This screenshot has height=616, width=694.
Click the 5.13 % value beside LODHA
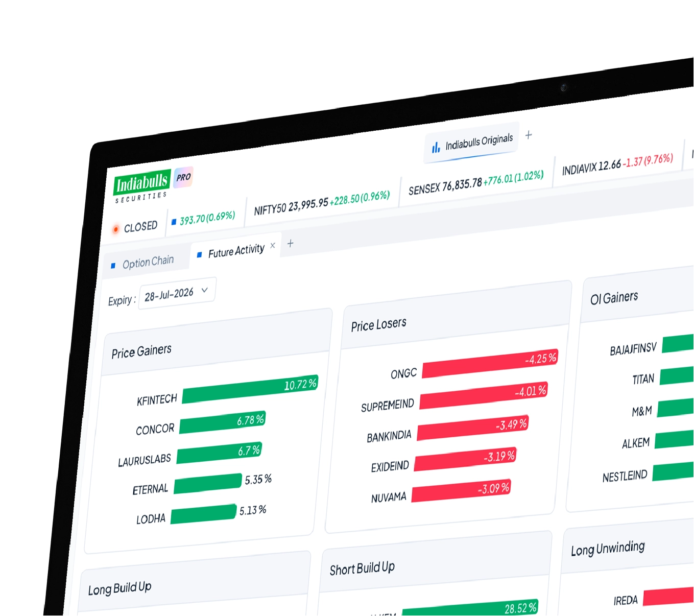[x=253, y=510]
